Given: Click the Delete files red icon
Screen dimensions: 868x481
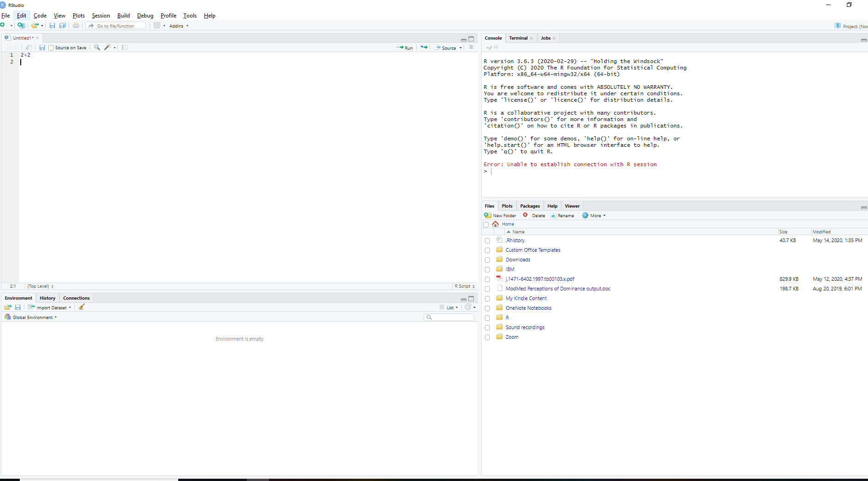Looking at the screenshot, I should point(525,215).
